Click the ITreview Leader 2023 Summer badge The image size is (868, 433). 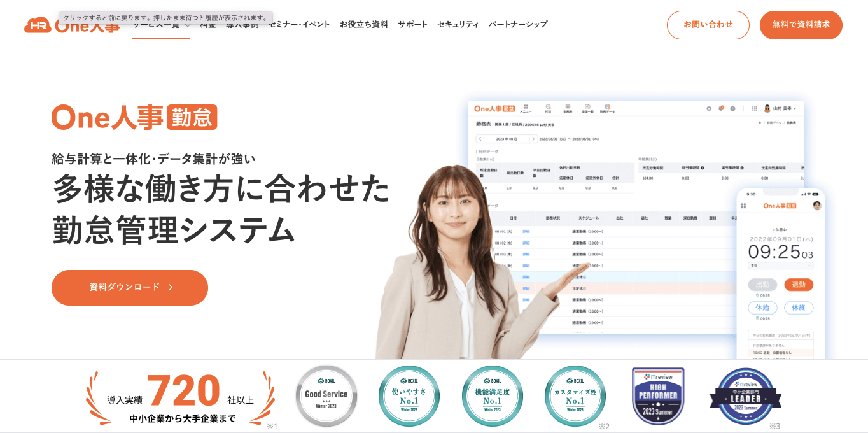coord(746,396)
